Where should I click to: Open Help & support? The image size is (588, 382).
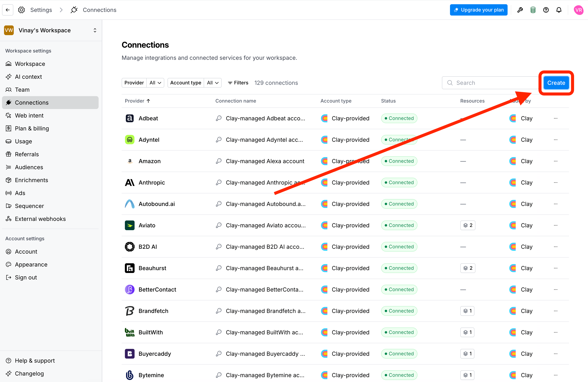(50, 361)
